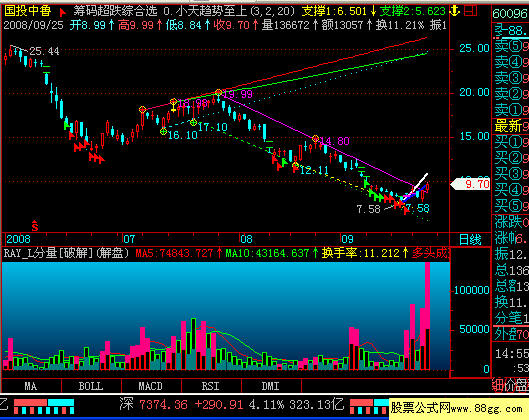Screen dimensions: 529x420
Task: Select the RSI indicator tab
Action: click(211, 386)
